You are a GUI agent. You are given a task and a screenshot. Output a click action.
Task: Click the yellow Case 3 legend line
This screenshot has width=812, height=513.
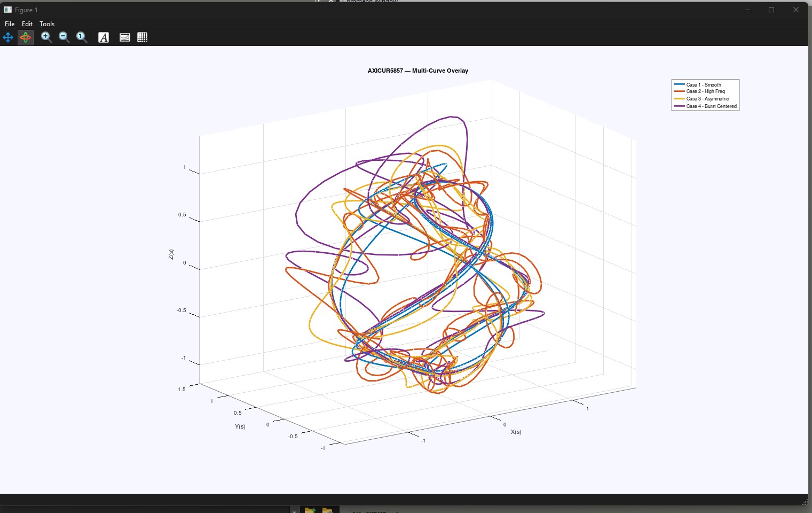click(679, 99)
